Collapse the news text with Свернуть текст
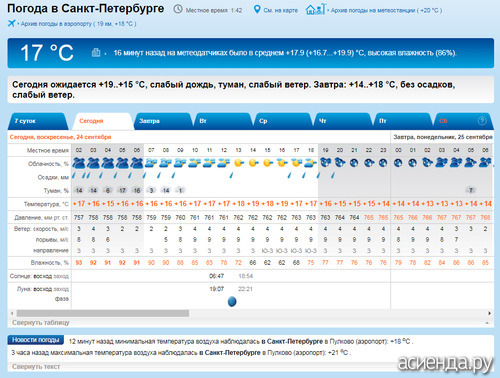This screenshot has height=378, width=500. click(x=36, y=367)
